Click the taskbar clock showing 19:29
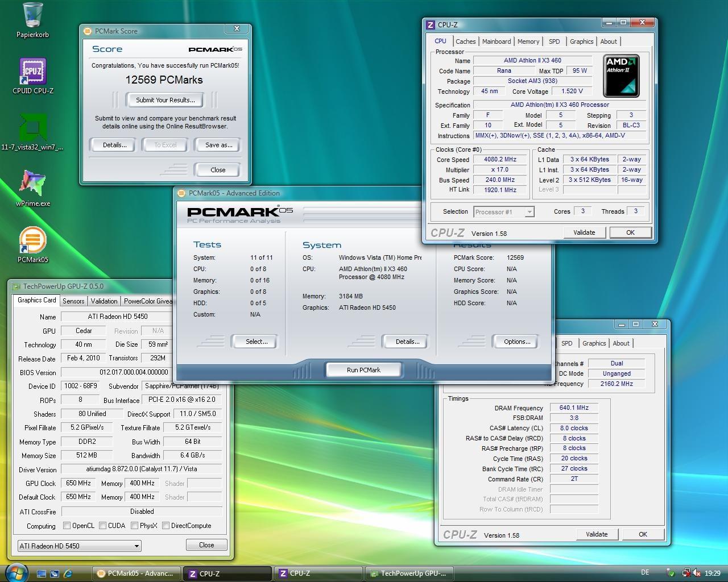 [x=713, y=573]
